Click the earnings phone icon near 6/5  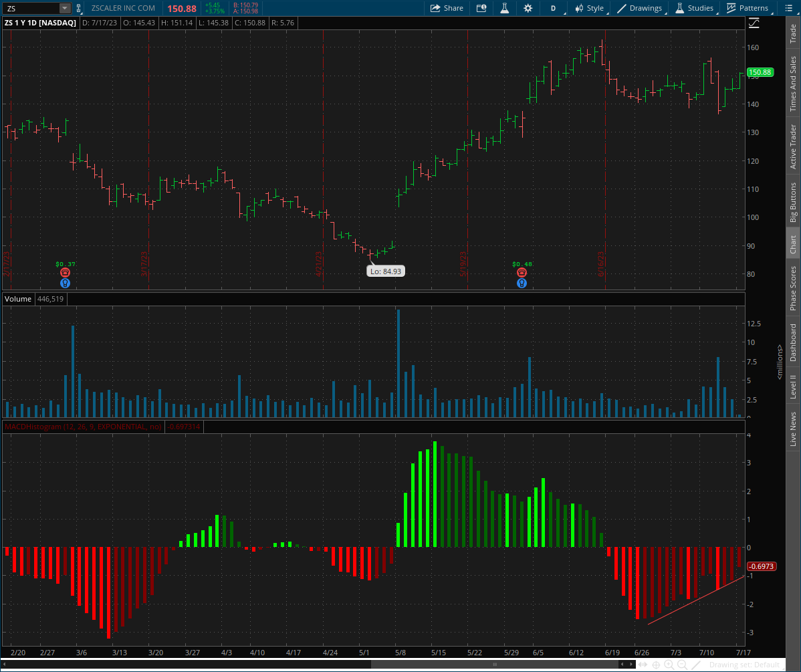522,272
